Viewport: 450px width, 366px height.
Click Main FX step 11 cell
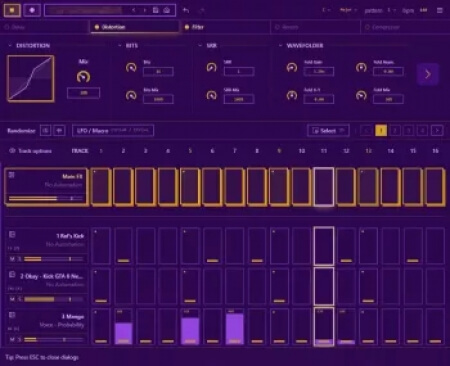click(x=324, y=187)
